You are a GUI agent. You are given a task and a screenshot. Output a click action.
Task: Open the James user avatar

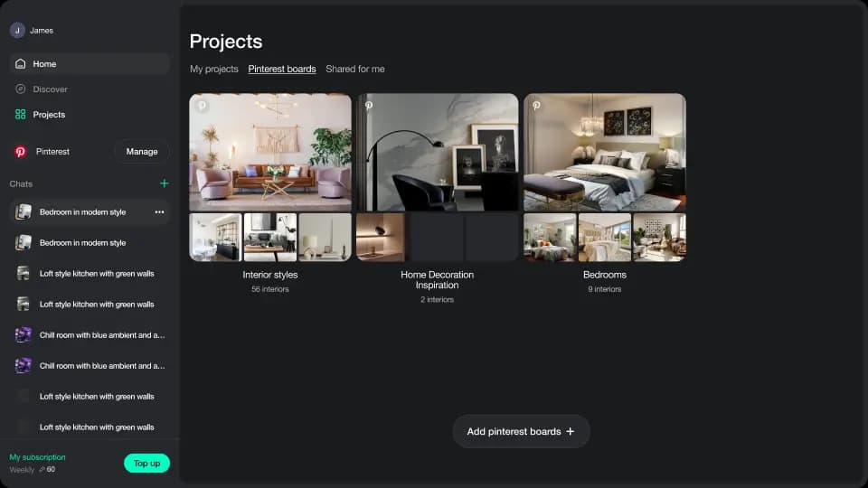[x=17, y=31]
